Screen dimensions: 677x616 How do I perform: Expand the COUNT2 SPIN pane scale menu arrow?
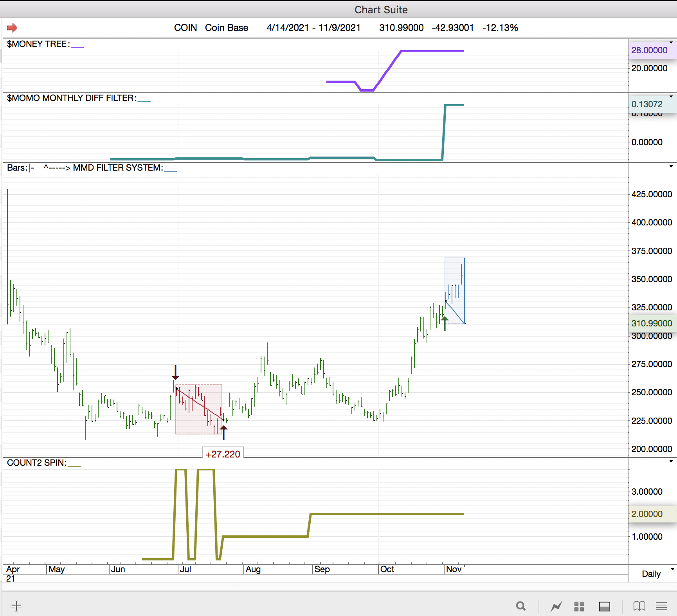click(671, 461)
